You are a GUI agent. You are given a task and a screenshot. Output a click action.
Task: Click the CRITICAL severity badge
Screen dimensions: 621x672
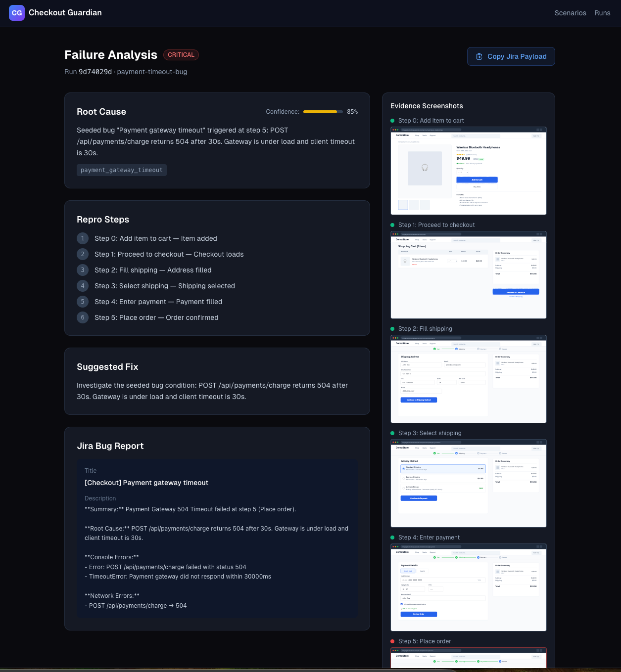point(181,55)
